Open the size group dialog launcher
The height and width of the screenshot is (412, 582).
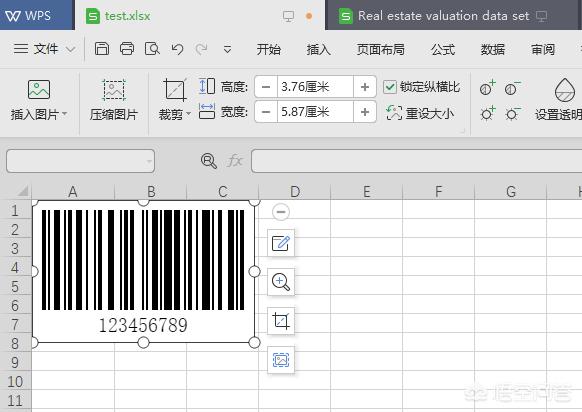pyautogui.click(x=462, y=131)
